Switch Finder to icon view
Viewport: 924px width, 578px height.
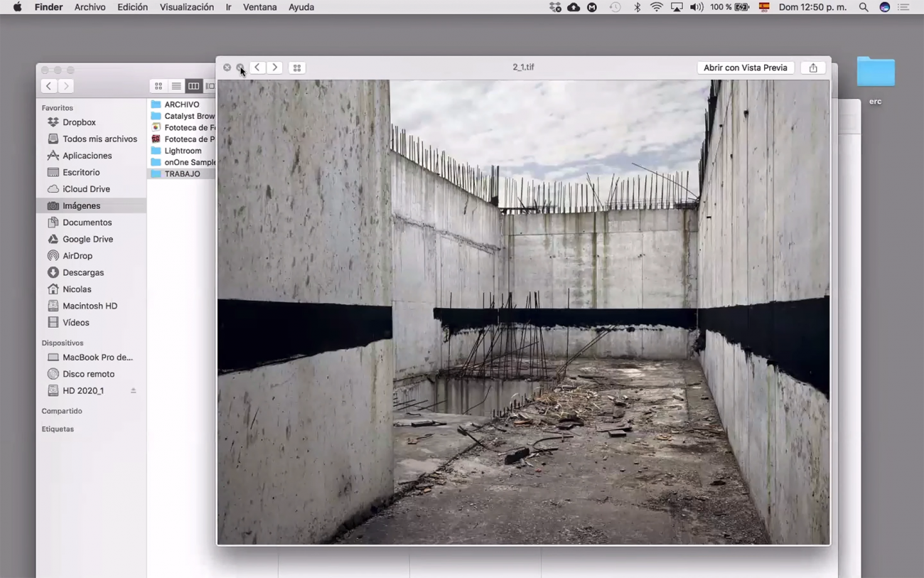pos(159,86)
